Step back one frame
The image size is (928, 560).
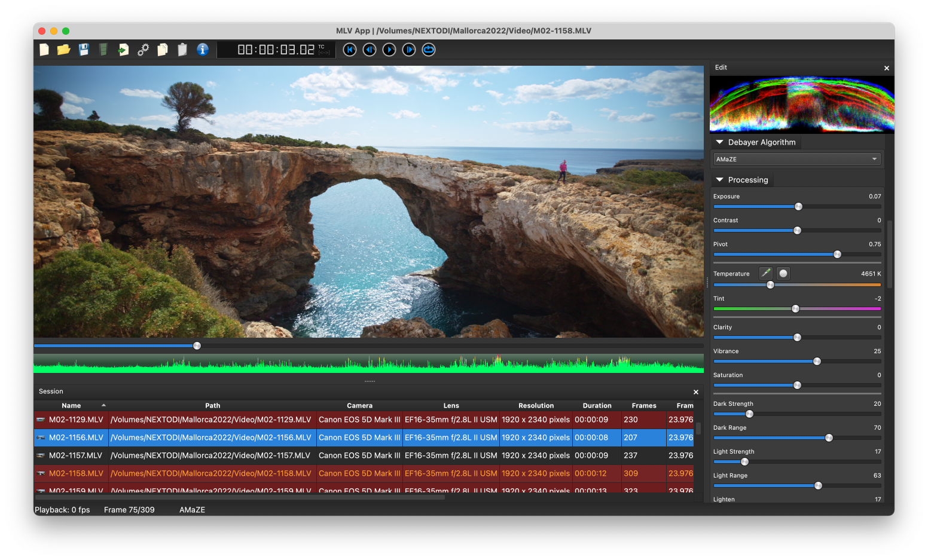click(x=370, y=50)
